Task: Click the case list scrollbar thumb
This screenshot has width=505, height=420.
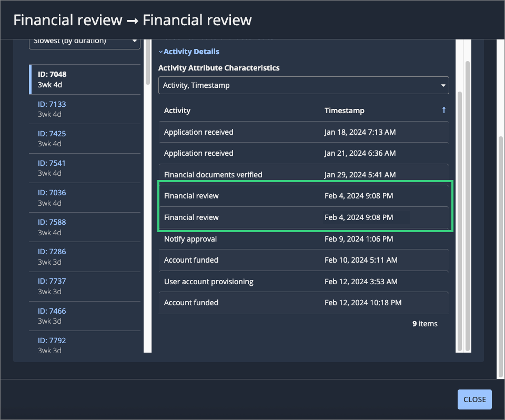Action: (x=147, y=62)
